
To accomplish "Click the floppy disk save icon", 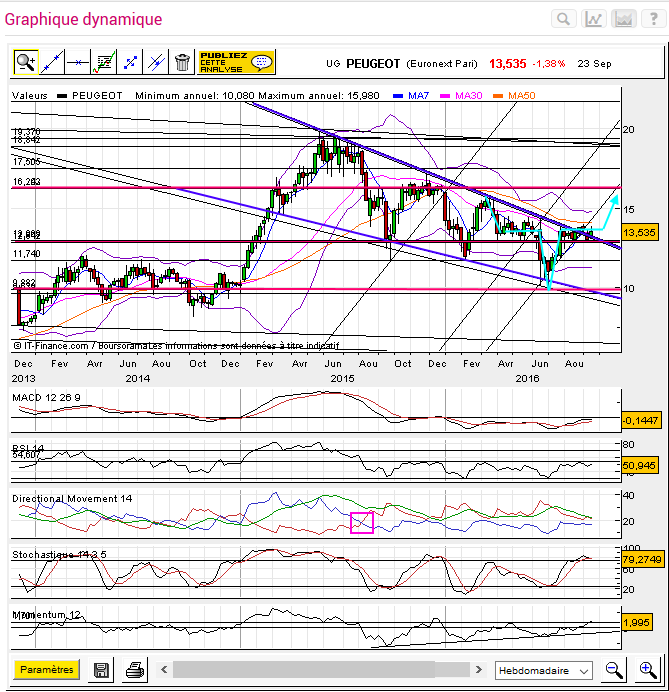I will pos(101,670).
